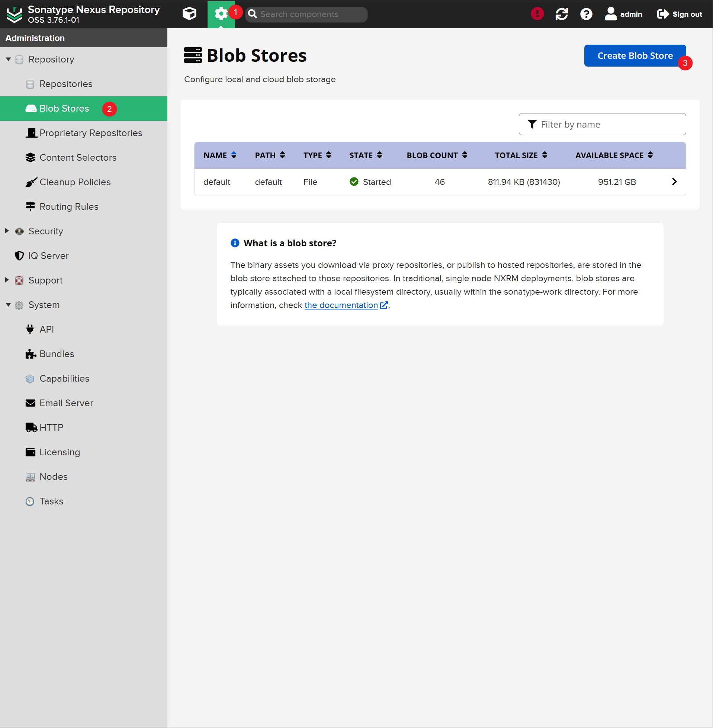Open the Browse cube icon
713x728 pixels.
pyautogui.click(x=189, y=14)
